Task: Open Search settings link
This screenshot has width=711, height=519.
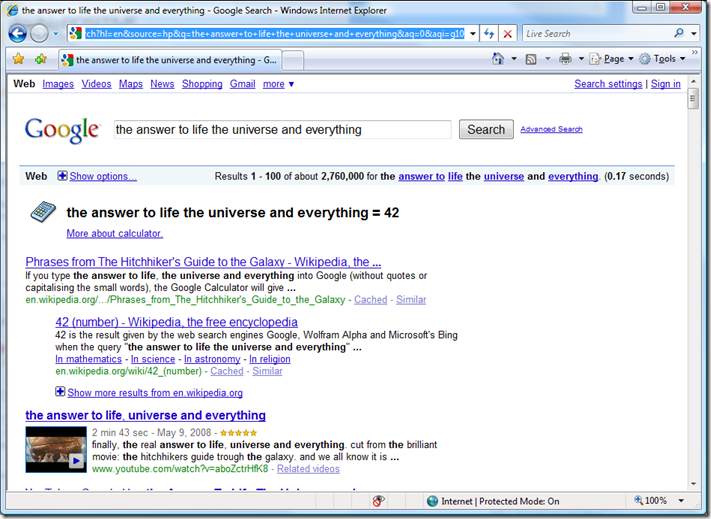Action: 608,84
